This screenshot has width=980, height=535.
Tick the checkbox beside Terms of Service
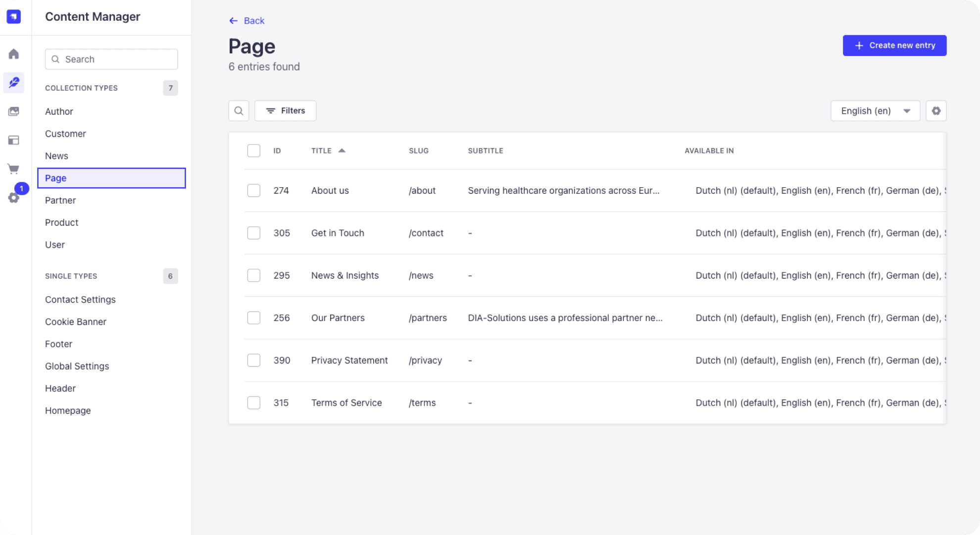(x=253, y=402)
